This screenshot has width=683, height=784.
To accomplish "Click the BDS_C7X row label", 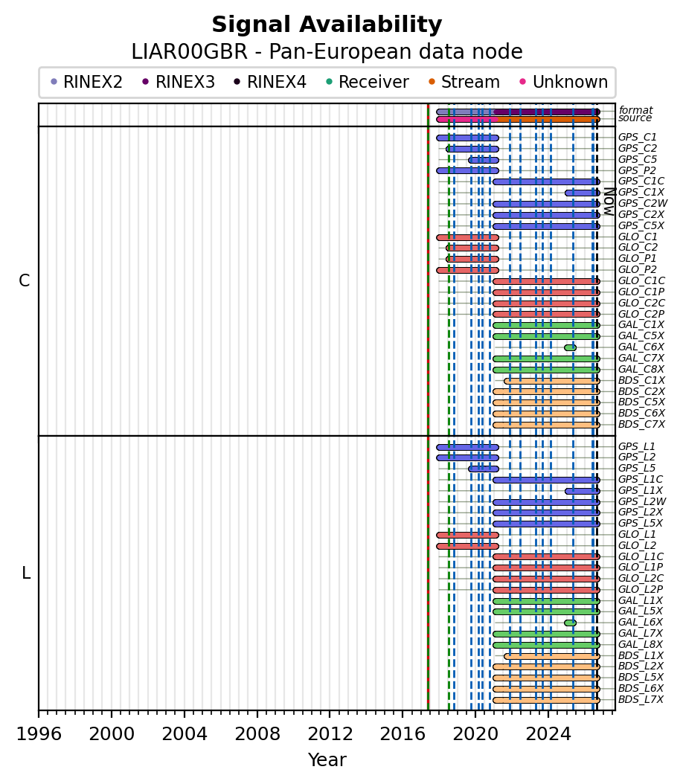I will click(x=642, y=424).
